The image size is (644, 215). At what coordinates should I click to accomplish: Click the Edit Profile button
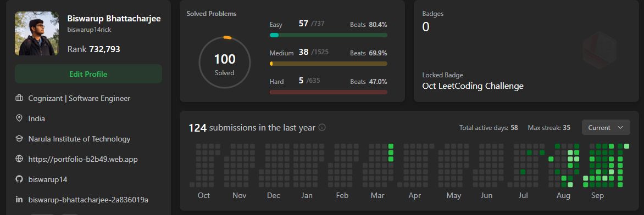(88, 74)
